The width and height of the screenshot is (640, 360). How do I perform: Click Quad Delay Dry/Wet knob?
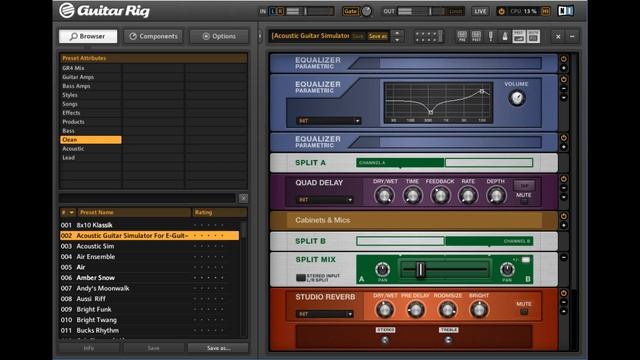[384, 196]
